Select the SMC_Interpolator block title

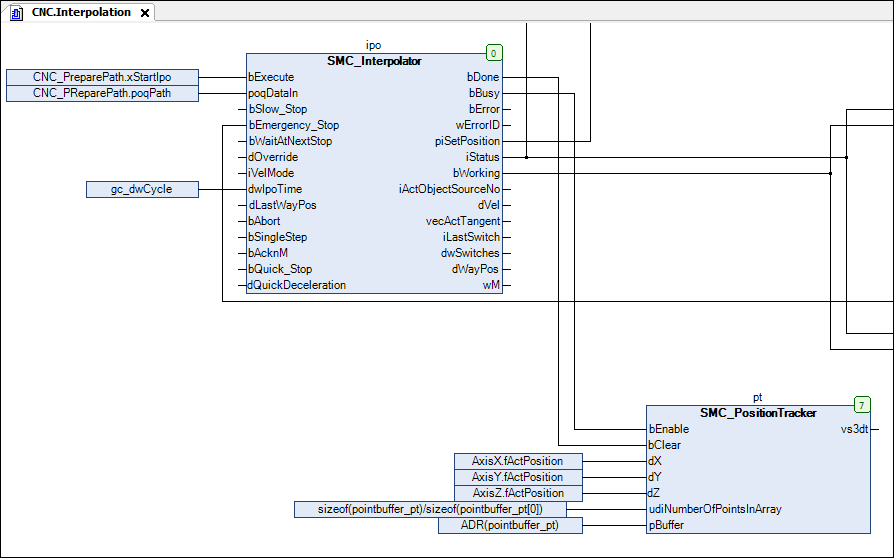point(374,61)
